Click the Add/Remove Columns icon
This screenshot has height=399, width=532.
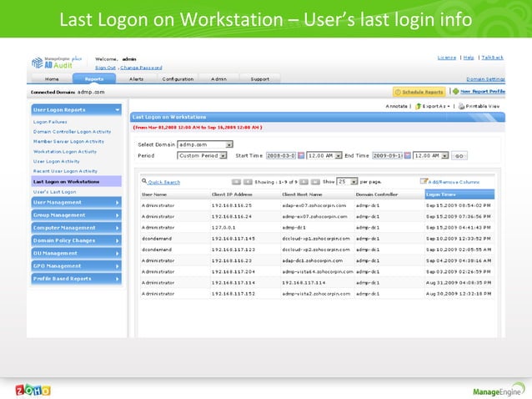(424, 181)
